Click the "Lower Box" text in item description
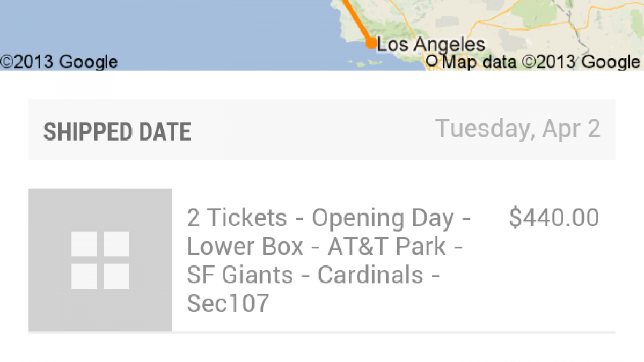Screen dimensions: 644x362 coord(245,247)
